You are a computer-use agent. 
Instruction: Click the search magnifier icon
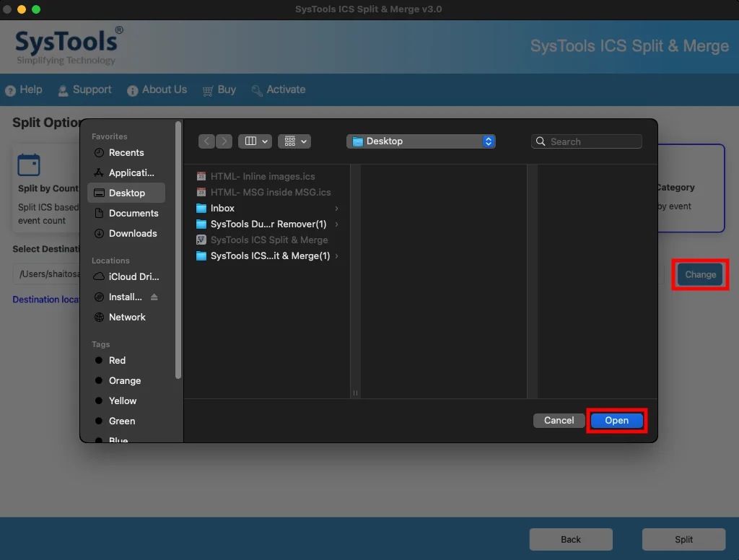(541, 141)
